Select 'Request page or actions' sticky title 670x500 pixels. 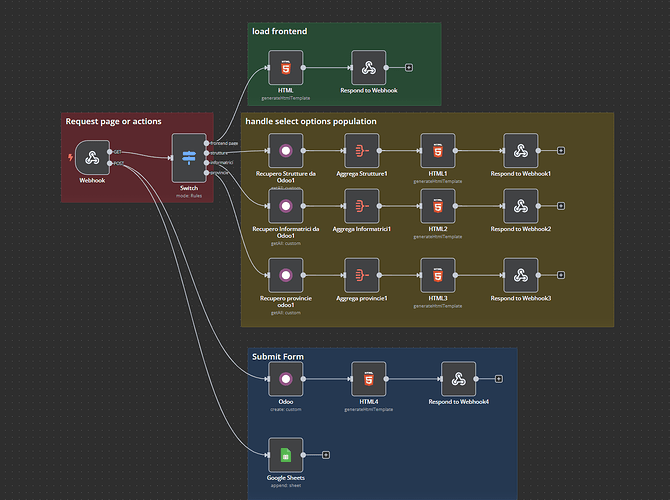click(113, 121)
